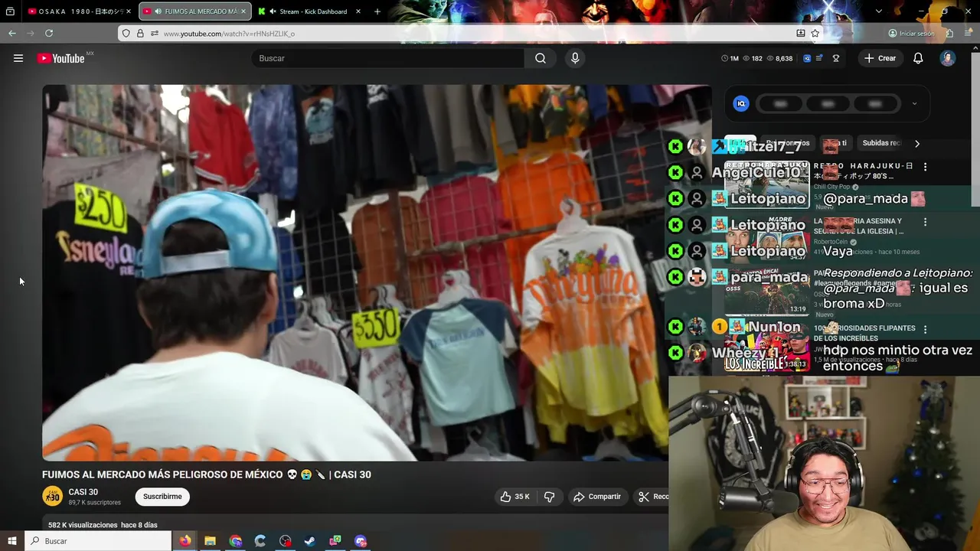Screen dimensions: 980x551
Task: Go back to previous page
Action: point(12,34)
